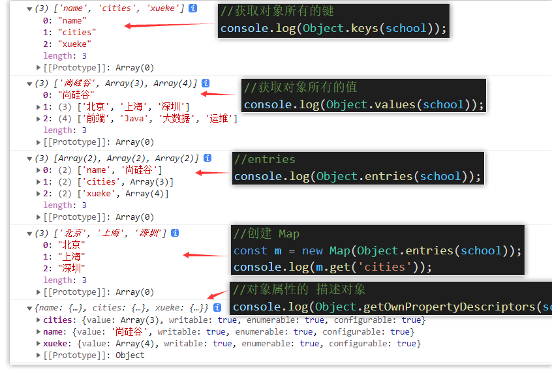This screenshot has height=392, width=552.
Task: Click the (3) [Array(2), Array(2), Array(2)] summary text
Action: coord(117,158)
